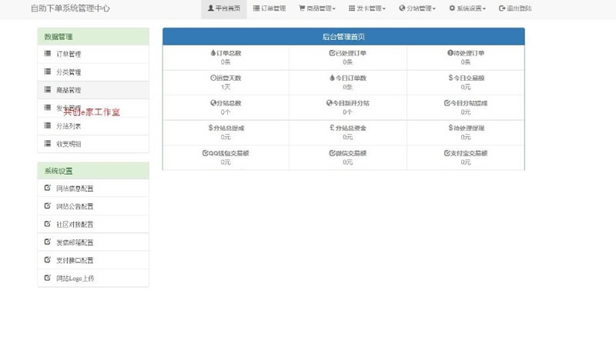Click the pound icon next to 分站总资金
Image resolution: width=616 pixels, height=364 pixels.
click(330, 128)
